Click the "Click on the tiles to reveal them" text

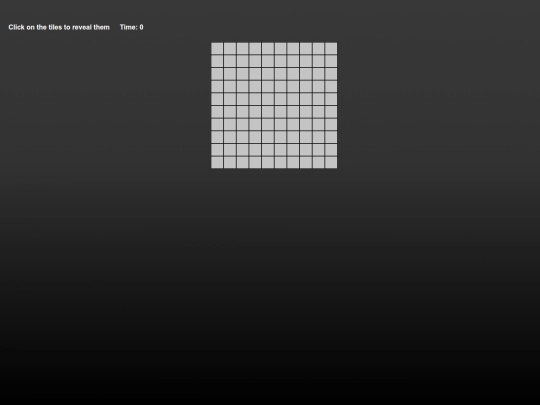click(59, 27)
